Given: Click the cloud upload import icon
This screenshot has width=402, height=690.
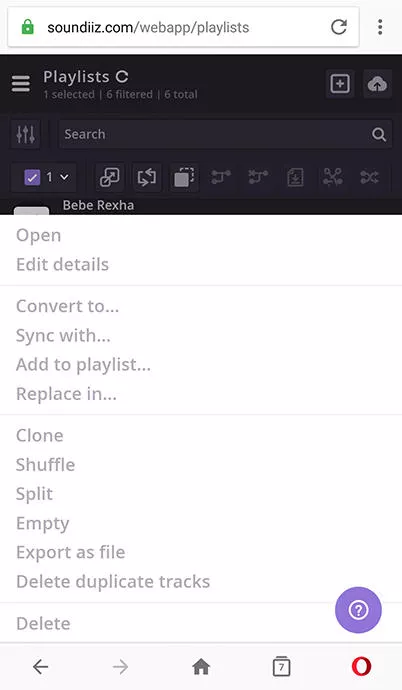Looking at the screenshot, I should (377, 84).
